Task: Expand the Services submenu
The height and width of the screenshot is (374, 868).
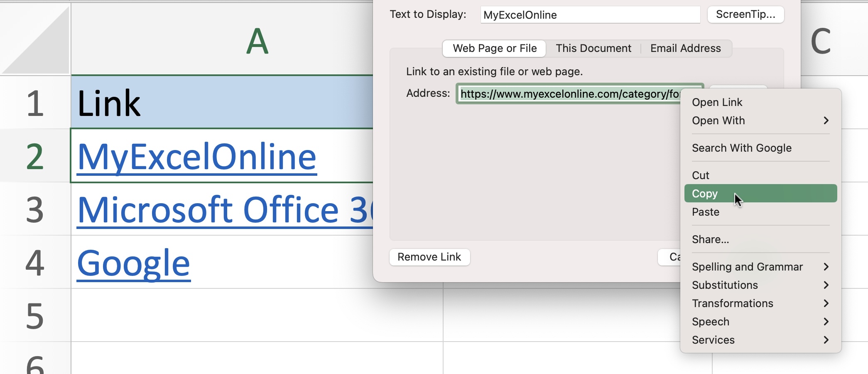Action: tap(713, 340)
